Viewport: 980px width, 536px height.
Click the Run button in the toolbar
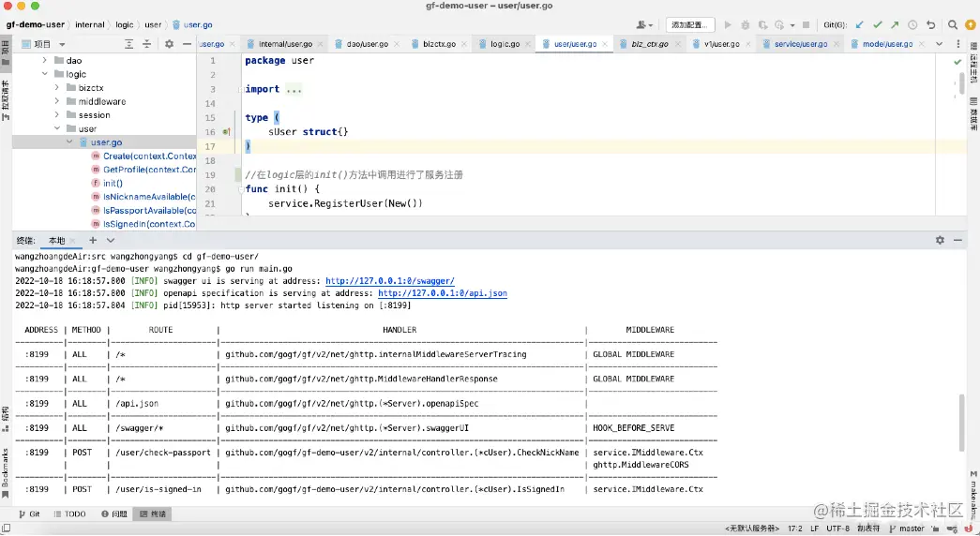click(728, 25)
